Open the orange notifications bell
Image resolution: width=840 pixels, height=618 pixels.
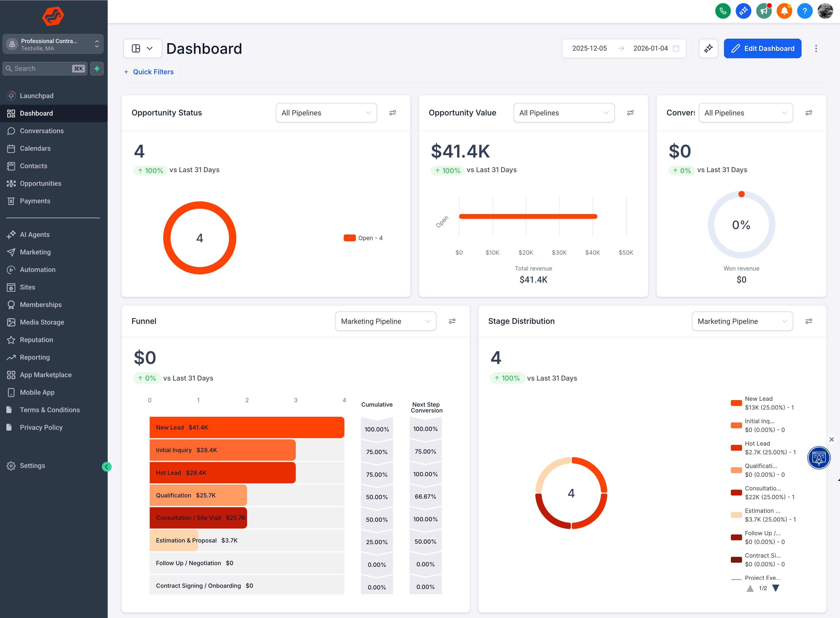tap(784, 11)
